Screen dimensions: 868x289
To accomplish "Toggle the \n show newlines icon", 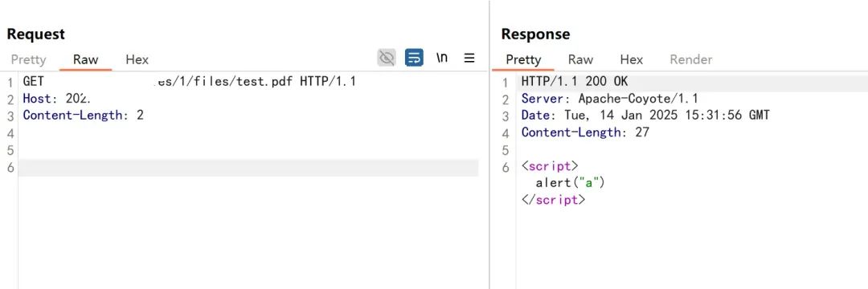I will (x=442, y=58).
